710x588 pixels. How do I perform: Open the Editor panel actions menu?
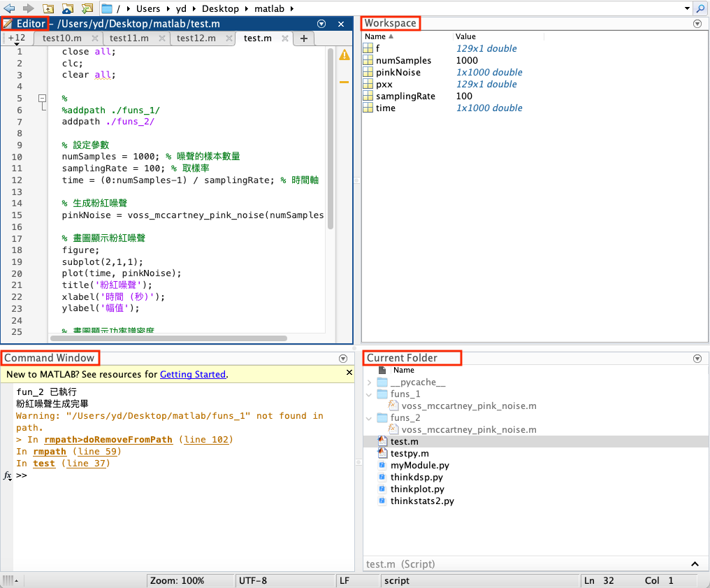(321, 23)
